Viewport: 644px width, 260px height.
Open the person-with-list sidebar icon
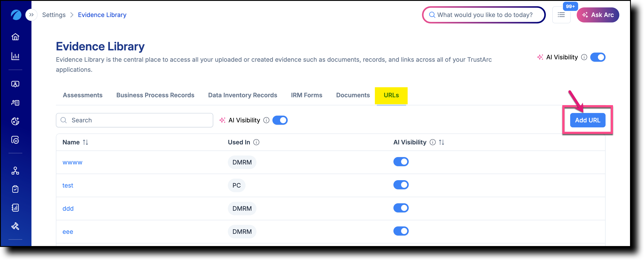click(x=16, y=103)
